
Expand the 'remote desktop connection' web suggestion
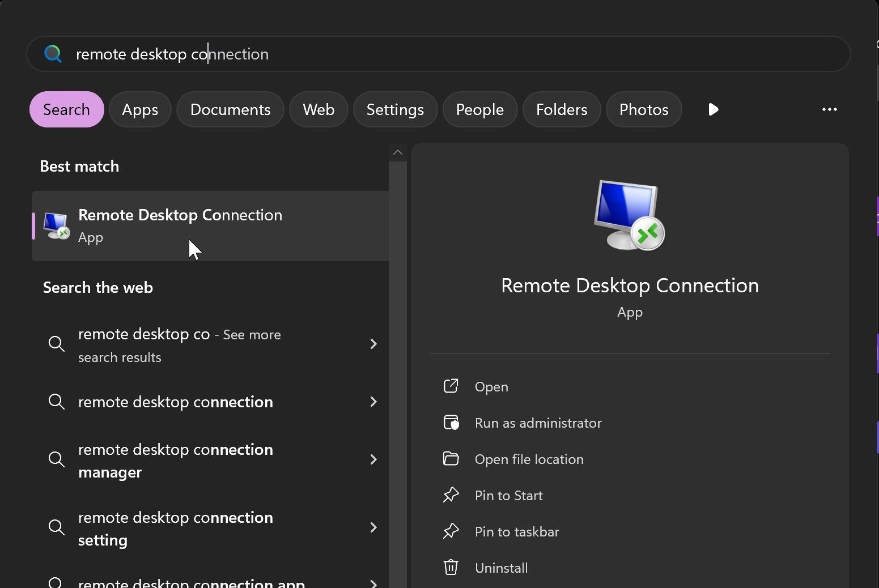(x=373, y=402)
